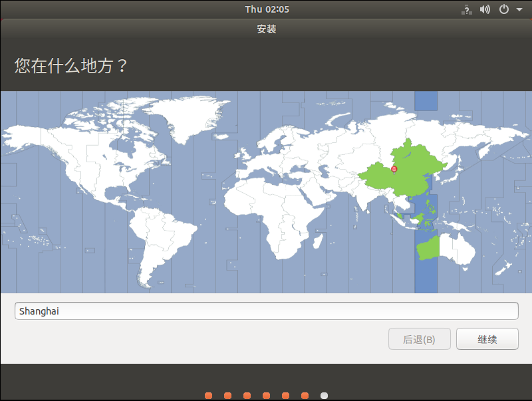Click the power icon in top bar
The height and width of the screenshot is (401, 532).
click(504, 9)
